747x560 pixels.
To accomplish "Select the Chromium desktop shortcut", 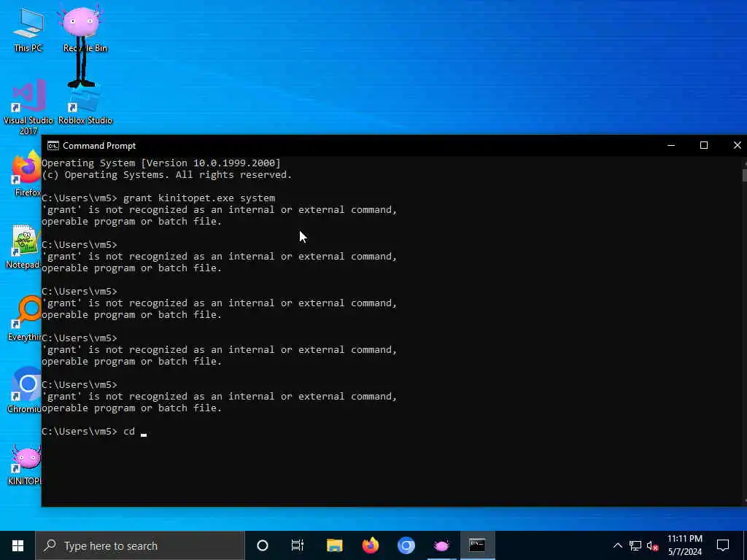I will tap(25, 389).
